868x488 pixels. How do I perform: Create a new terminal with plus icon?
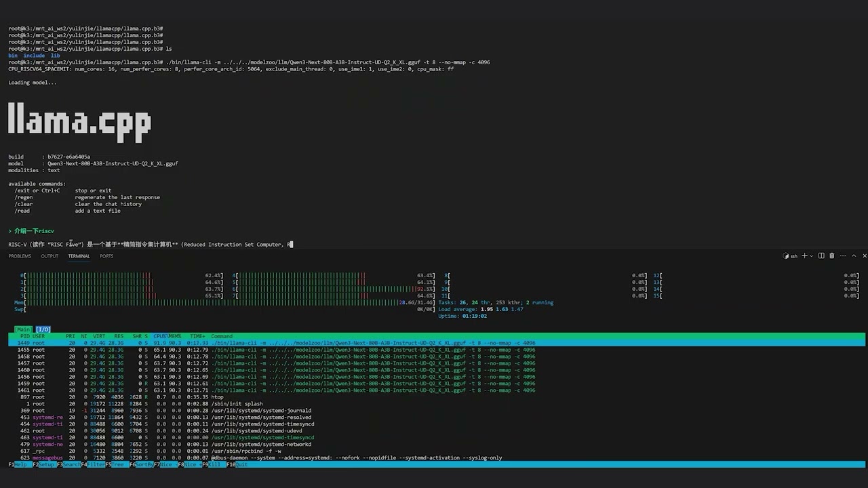804,256
